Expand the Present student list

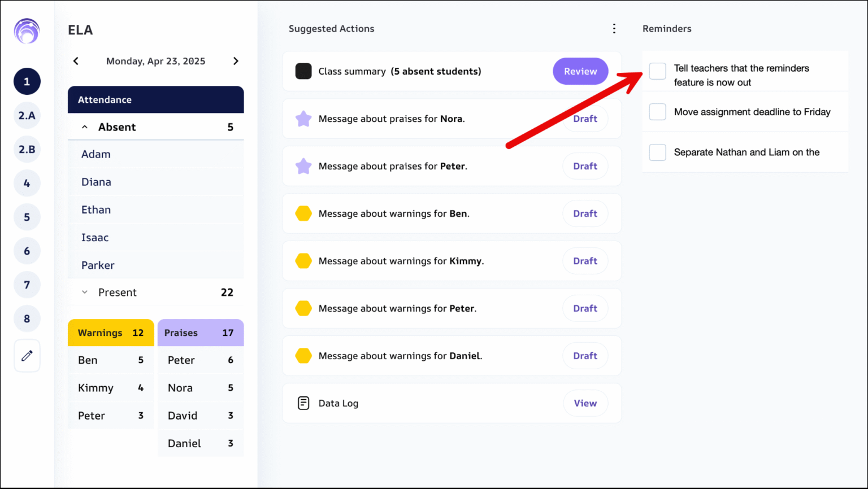(x=85, y=292)
